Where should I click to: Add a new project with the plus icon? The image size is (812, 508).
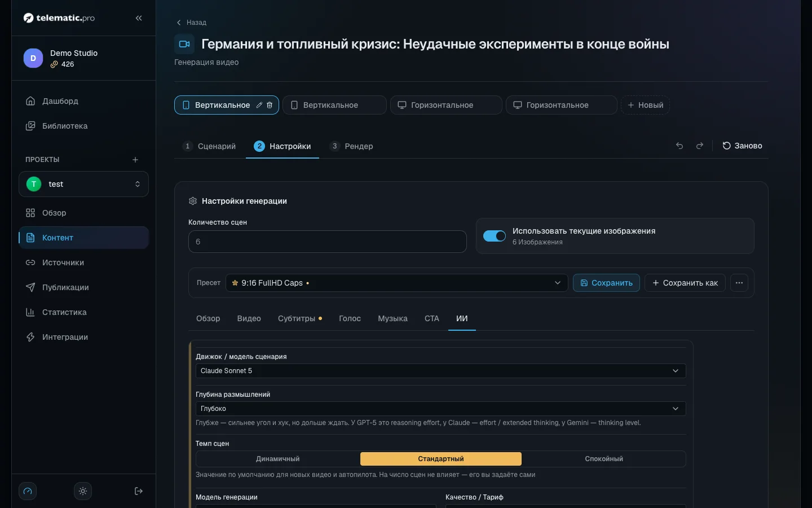[x=135, y=160]
